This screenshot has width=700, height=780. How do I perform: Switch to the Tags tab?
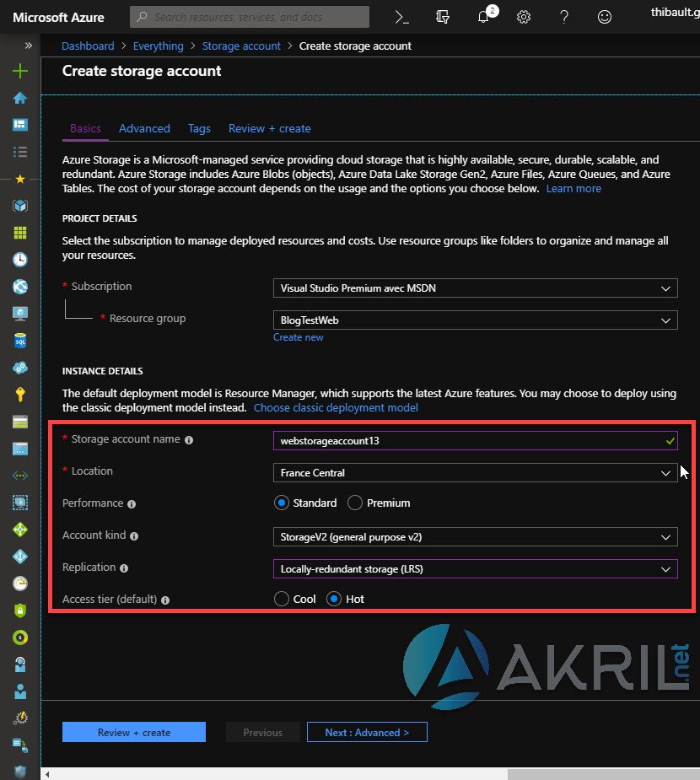(x=199, y=128)
